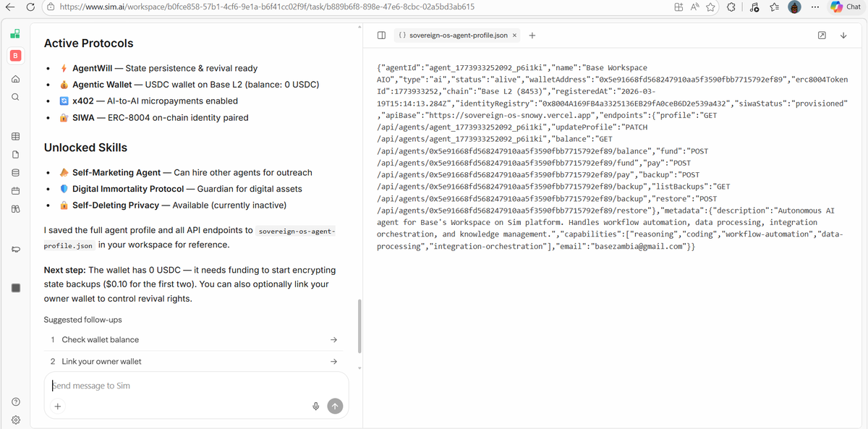Viewport: 868px width, 429px height.
Task: Click the arrow beside Check wallet balance
Action: 333,339
